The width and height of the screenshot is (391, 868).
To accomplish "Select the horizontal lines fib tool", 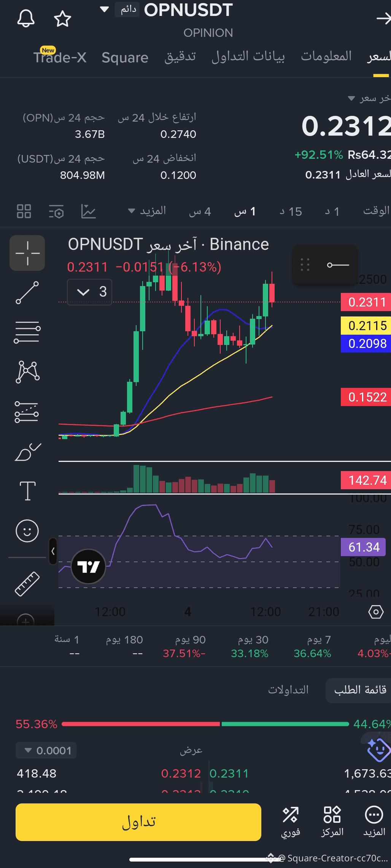I will (x=27, y=332).
